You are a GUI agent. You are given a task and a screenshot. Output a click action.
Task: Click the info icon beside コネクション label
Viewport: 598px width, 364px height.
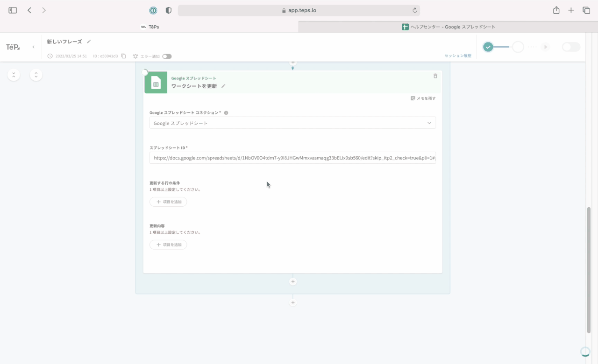(226, 113)
